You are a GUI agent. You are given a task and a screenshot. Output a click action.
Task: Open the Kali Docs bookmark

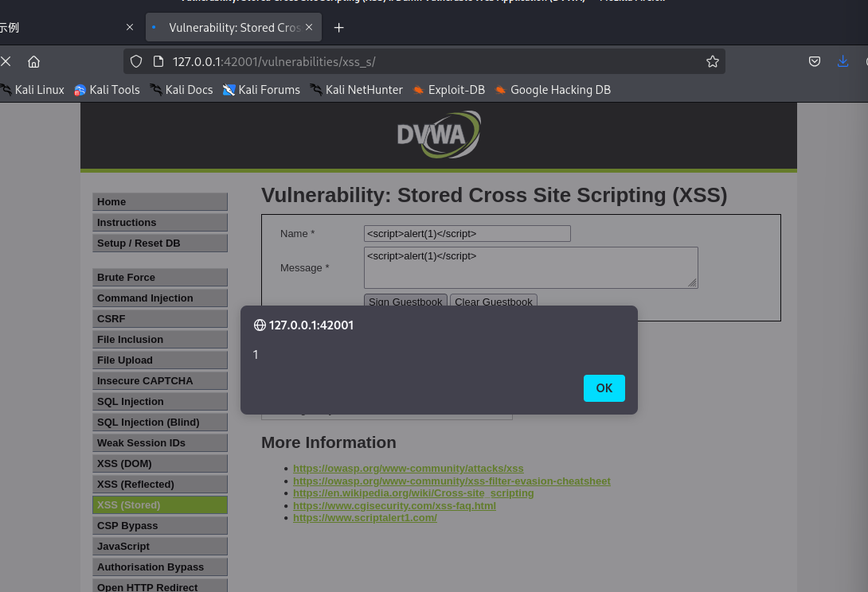click(x=182, y=90)
